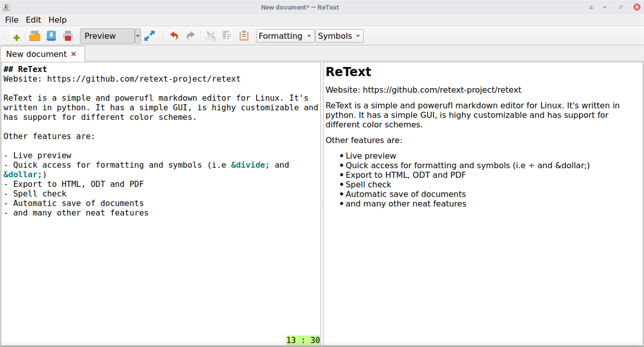Screen dimensions: 644x347
Task: Create a new document with the green plus icon
Action: (x=17, y=37)
